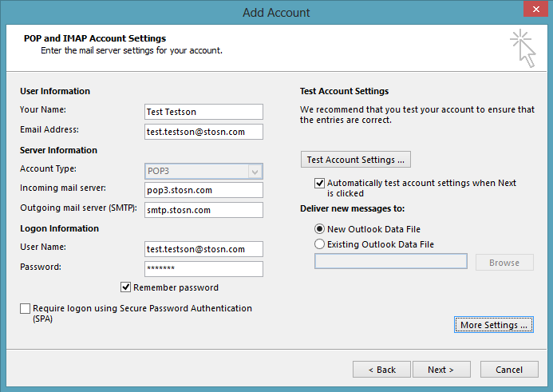Screen dimensions: 553x392
Task: Click the Test Account Settings button
Action: coord(356,160)
